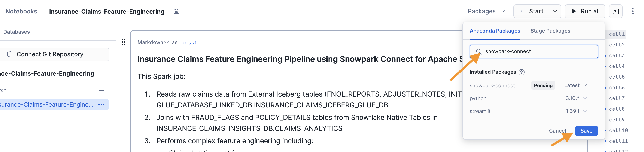
Task: Click the drag handle for cell1
Action: click(123, 42)
